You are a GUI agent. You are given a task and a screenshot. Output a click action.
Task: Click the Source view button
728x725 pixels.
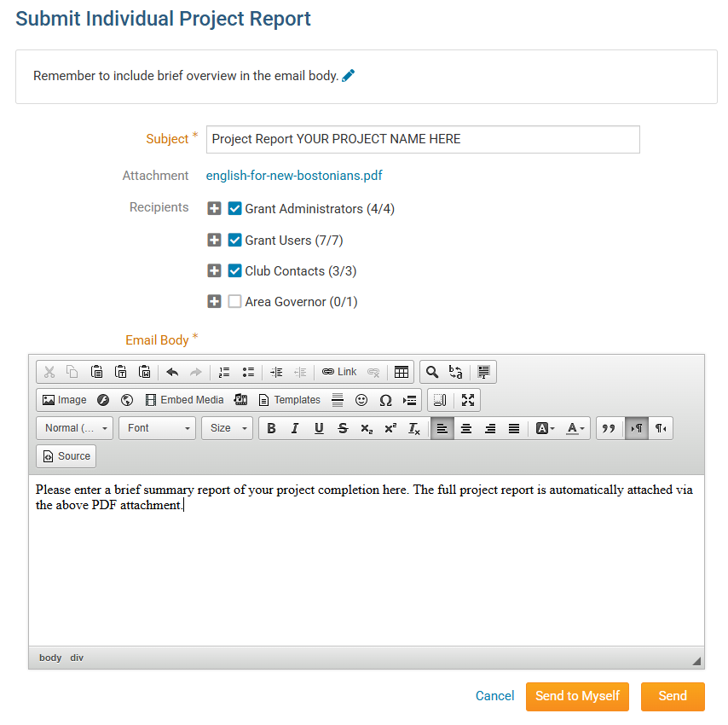[66, 456]
